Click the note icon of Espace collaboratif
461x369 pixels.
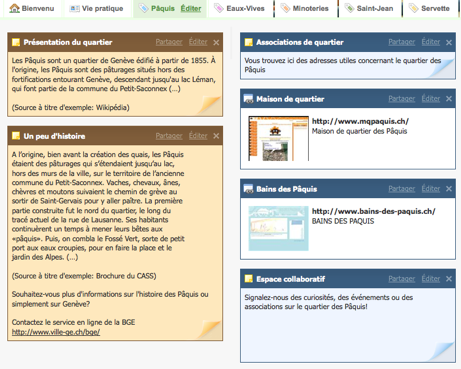tap(249, 279)
